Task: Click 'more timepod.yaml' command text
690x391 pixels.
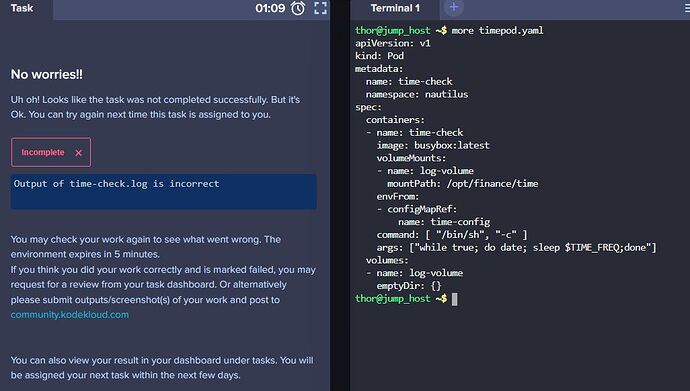Action: tap(497, 30)
